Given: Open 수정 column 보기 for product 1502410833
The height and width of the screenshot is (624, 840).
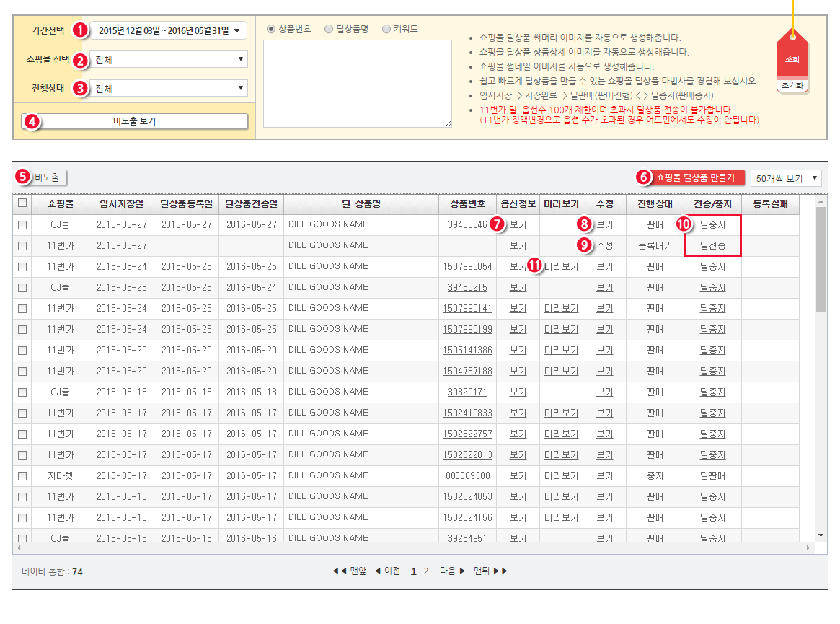Looking at the screenshot, I should (605, 413).
